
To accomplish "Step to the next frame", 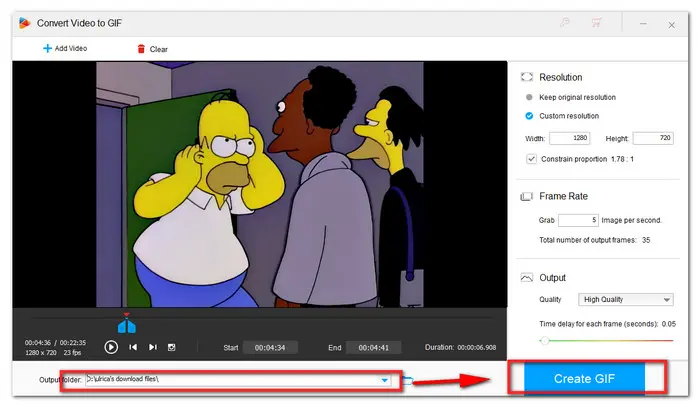I will click(x=153, y=347).
